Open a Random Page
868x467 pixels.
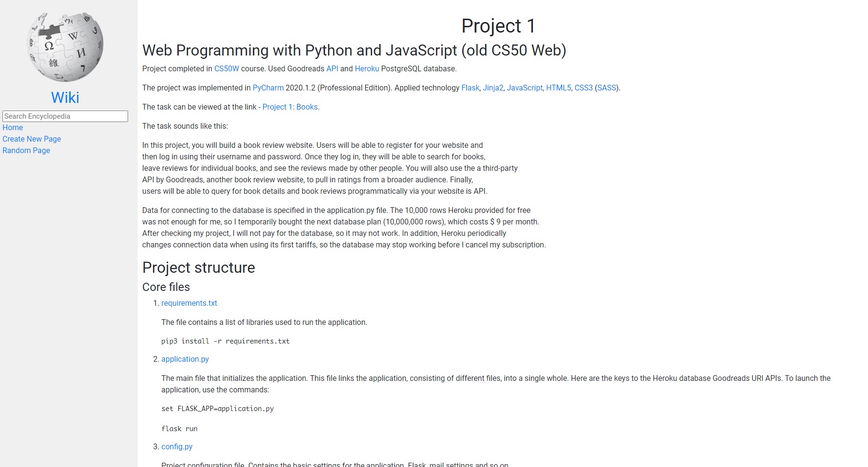pyautogui.click(x=26, y=151)
